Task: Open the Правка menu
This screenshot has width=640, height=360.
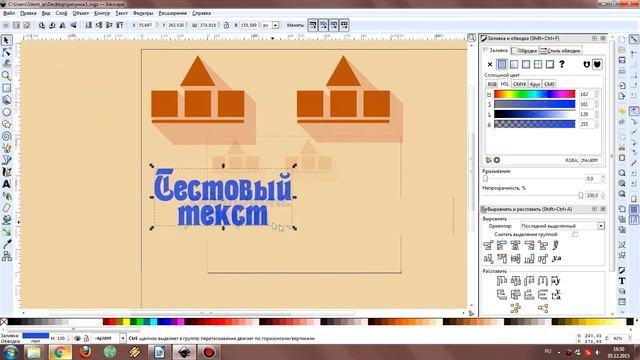Action: pyautogui.click(x=28, y=13)
